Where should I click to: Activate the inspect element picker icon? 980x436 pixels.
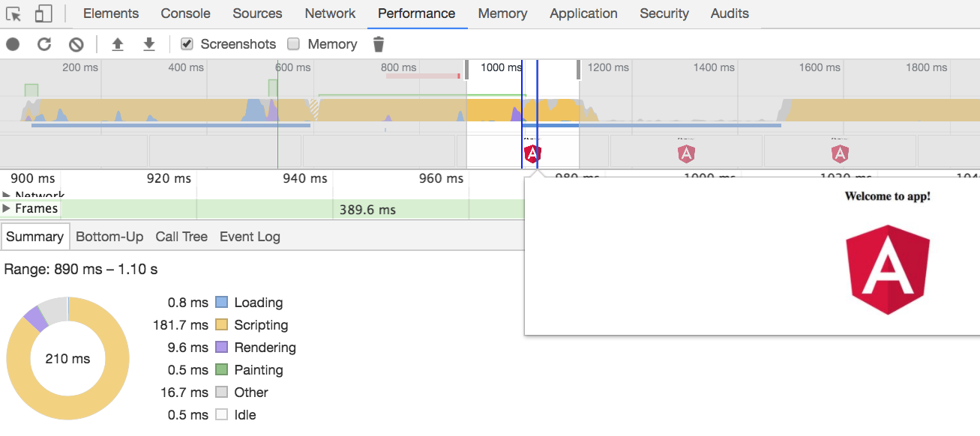tap(13, 13)
